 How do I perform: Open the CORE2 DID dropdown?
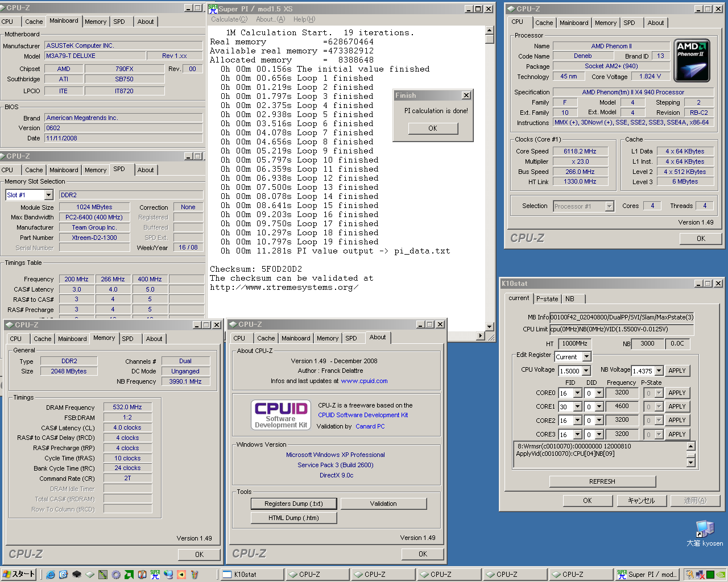click(x=599, y=421)
